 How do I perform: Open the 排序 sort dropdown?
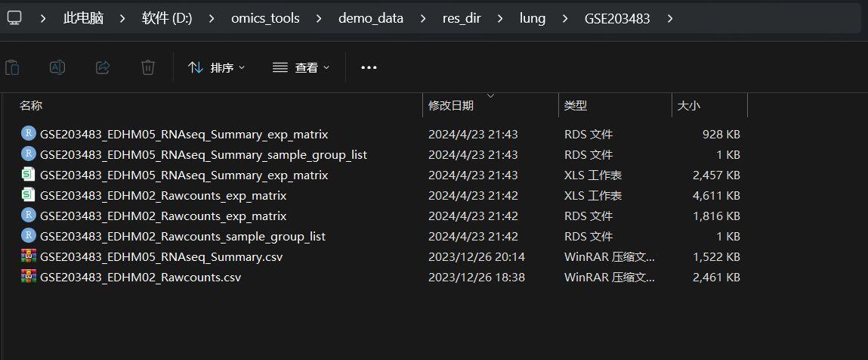tap(217, 67)
